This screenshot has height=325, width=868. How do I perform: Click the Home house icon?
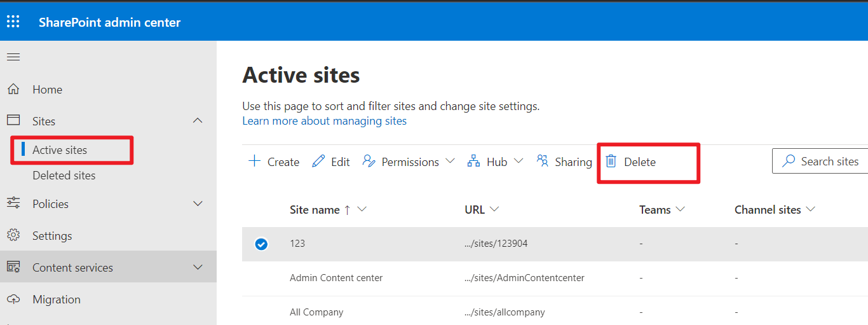click(x=13, y=89)
